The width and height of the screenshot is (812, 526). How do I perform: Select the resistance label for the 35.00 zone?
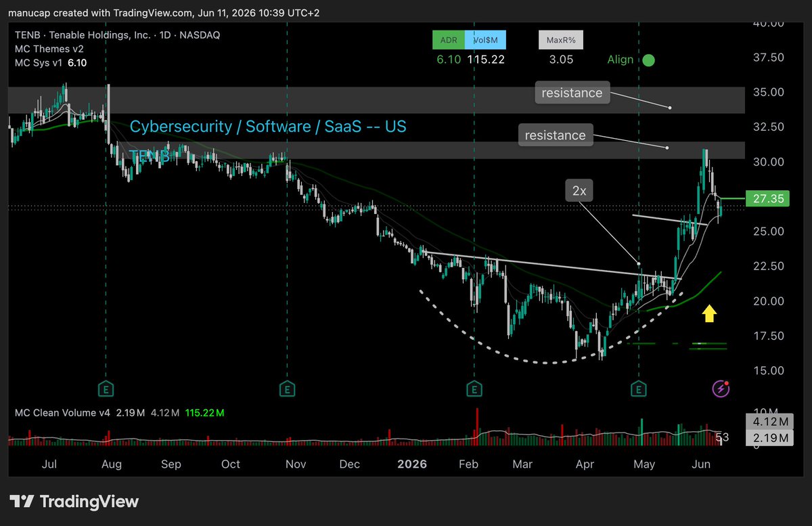point(572,93)
